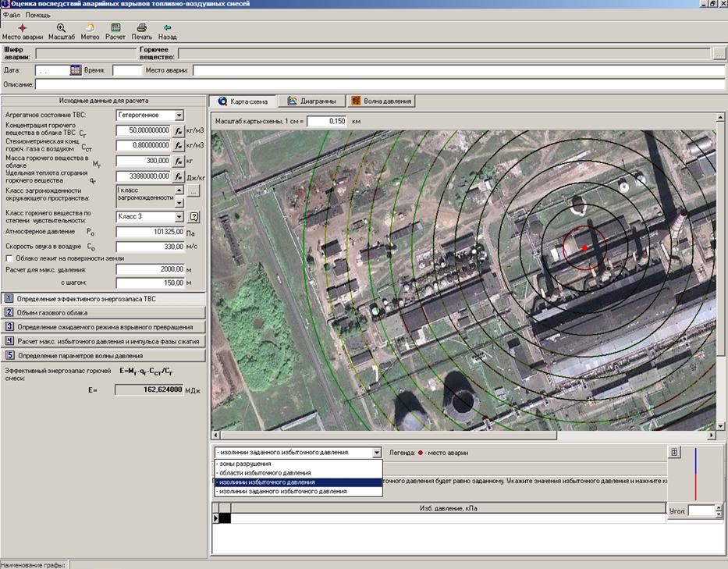
Task: Open the Метео weather settings
Action: pos(90,28)
